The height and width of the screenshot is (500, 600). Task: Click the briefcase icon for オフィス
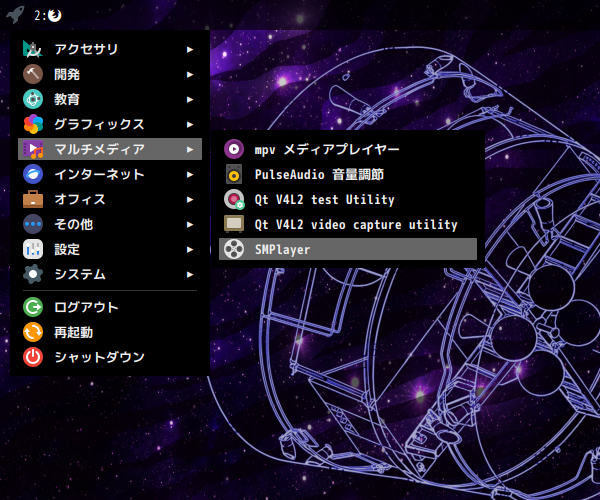(x=33, y=199)
